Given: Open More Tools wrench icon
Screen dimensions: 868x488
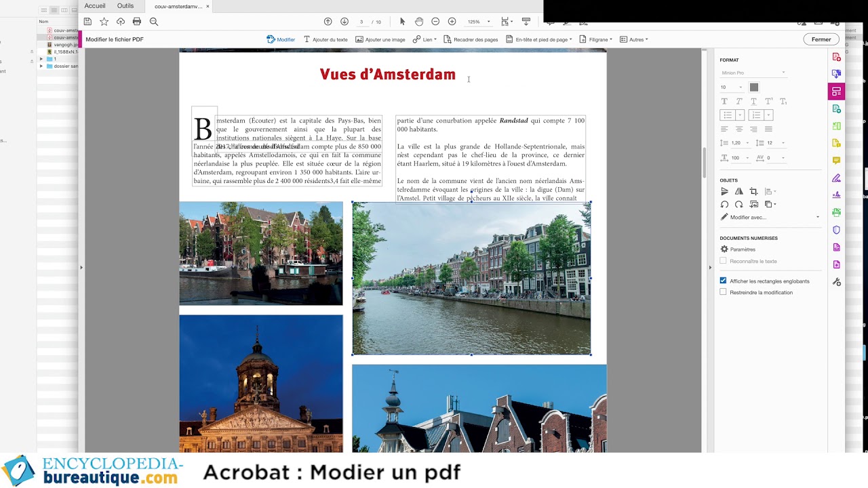Looking at the screenshot, I should click(x=836, y=282).
